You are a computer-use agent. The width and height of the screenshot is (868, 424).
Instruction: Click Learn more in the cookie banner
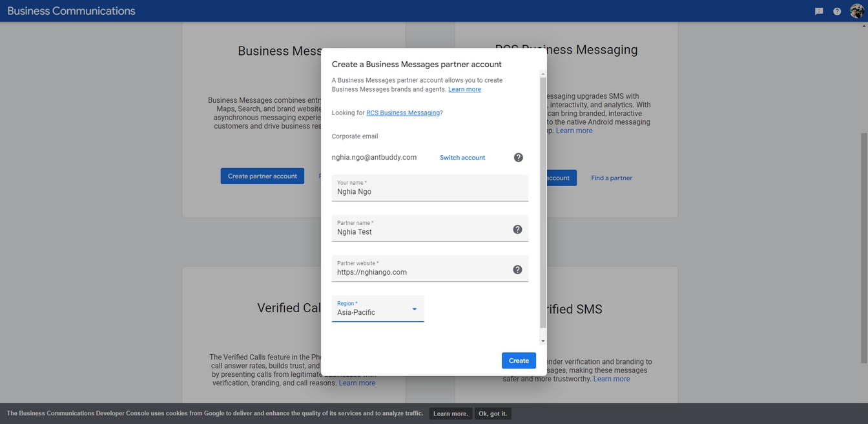(450, 414)
